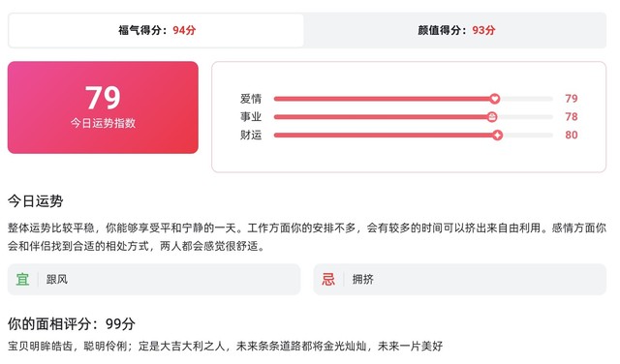Switch to the 颜值得分 tab
The width and height of the screenshot is (620, 364).
click(455, 30)
